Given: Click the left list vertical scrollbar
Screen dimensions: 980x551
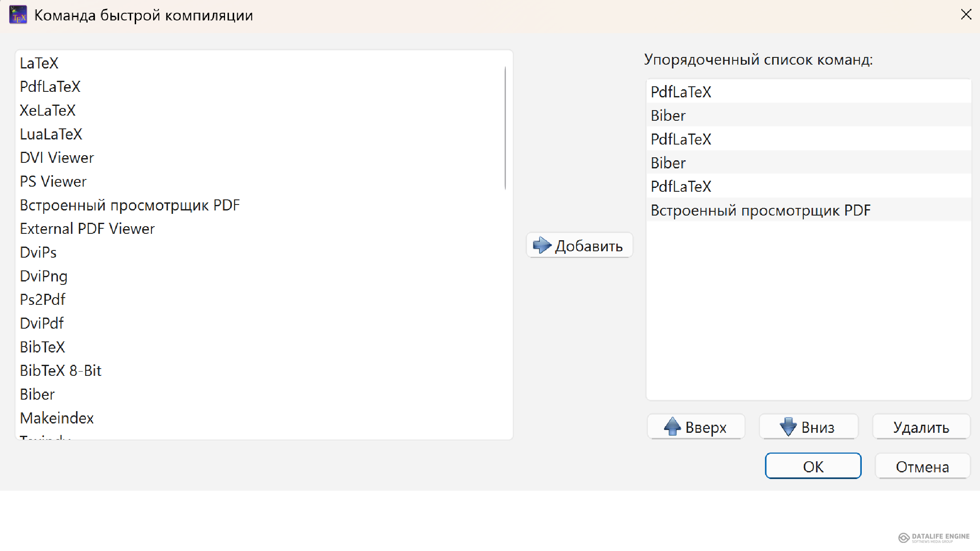Looking at the screenshot, I should tap(505, 128).
